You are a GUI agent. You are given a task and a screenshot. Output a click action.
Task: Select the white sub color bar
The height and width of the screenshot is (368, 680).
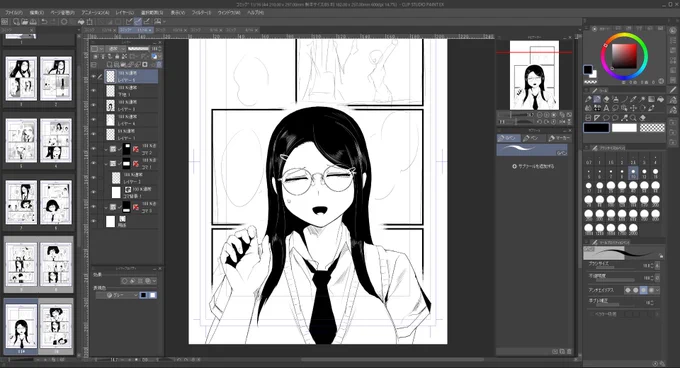click(624, 128)
